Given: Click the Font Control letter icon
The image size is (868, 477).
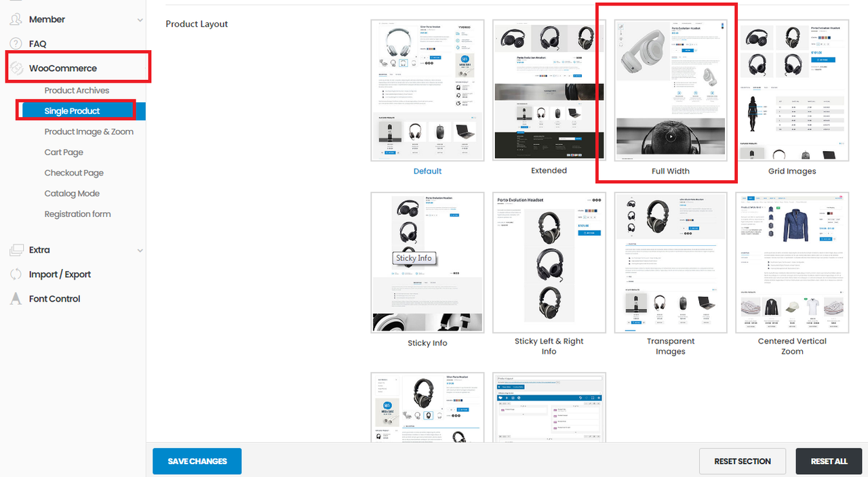Looking at the screenshot, I should pyautogui.click(x=16, y=299).
